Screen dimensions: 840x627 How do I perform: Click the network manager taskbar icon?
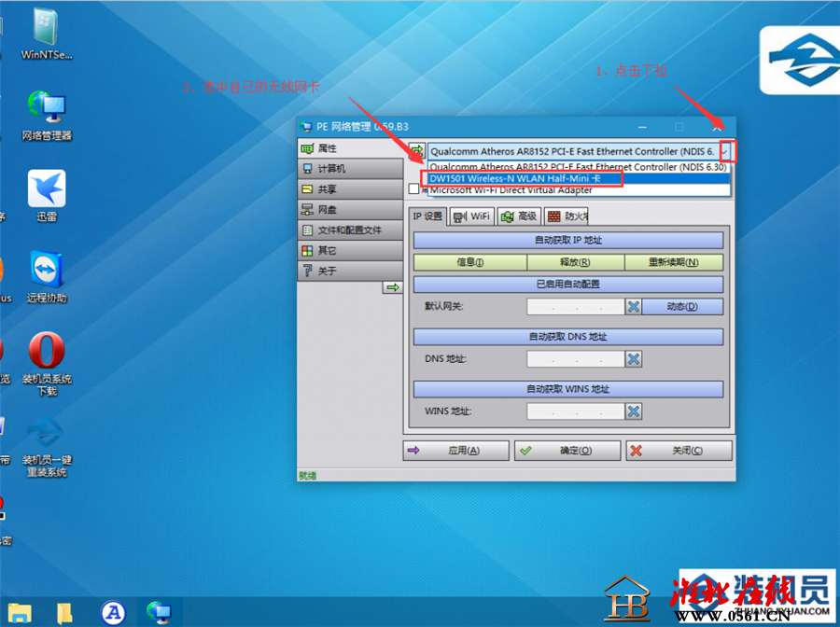click(x=159, y=613)
